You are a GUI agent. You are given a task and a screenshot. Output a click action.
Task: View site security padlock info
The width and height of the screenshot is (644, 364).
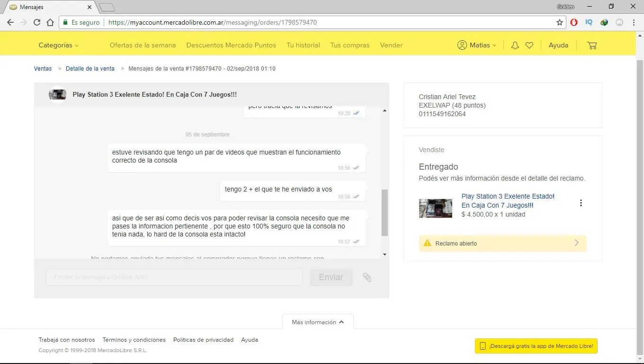[66, 22]
